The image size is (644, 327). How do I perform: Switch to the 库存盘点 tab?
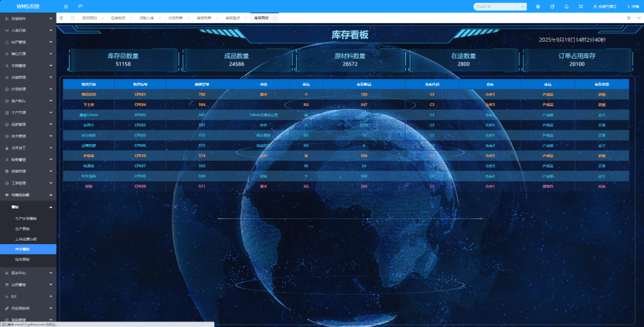233,18
